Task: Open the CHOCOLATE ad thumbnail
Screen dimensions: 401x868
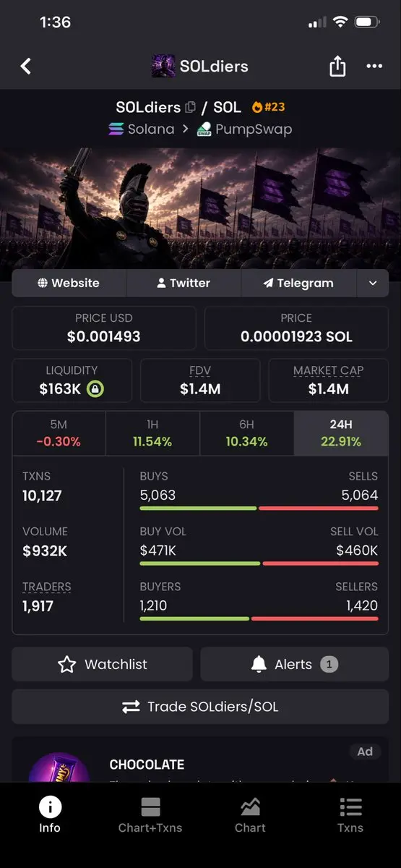Action: [59, 768]
